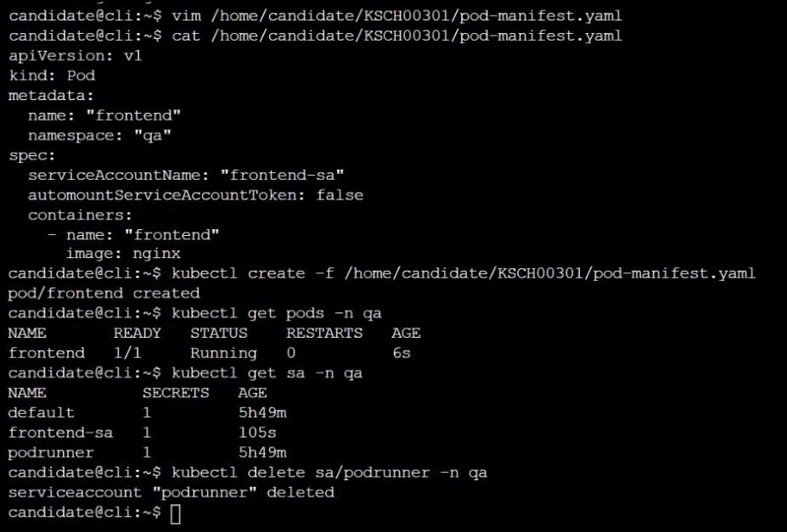Viewport: 787px width, 532px height.
Task: Click the 'kubectl create -f' command text
Action: pos(253,273)
